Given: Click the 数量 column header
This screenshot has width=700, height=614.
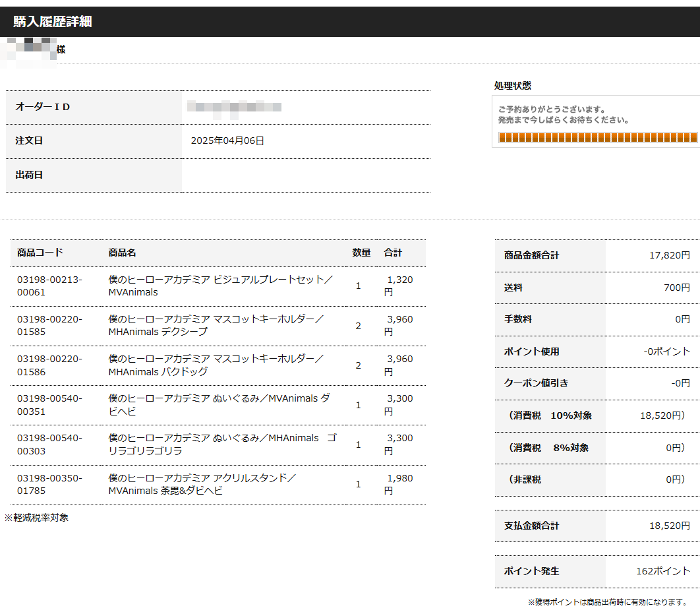Looking at the screenshot, I should tap(361, 253).
